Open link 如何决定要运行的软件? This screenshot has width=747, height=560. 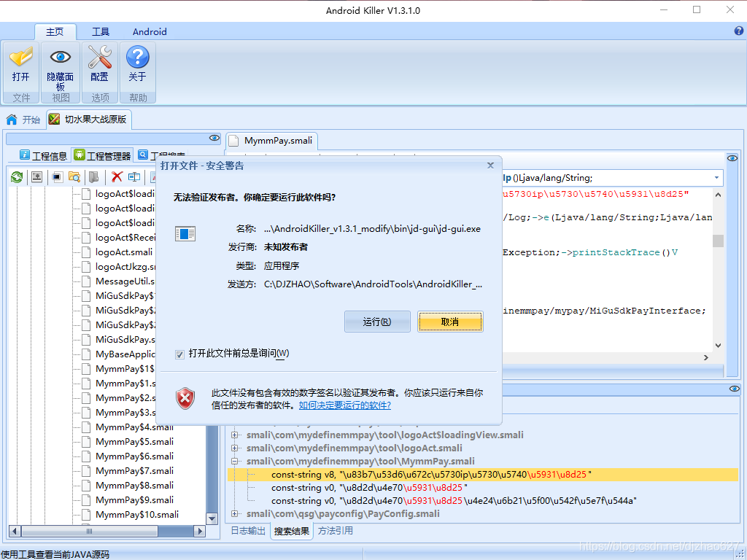click(345, 405)
